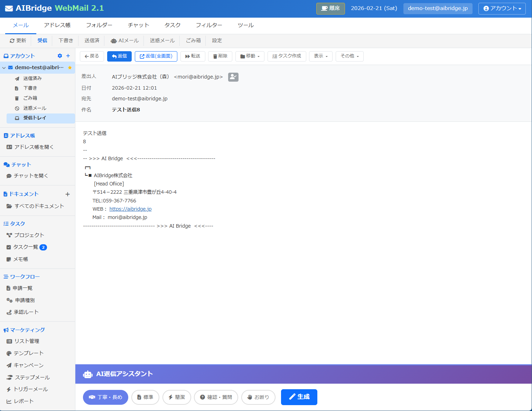This screenshot has height=411, width=532.
Task: Open the account settings gear in the sidebar
Action: click(59, 56)
